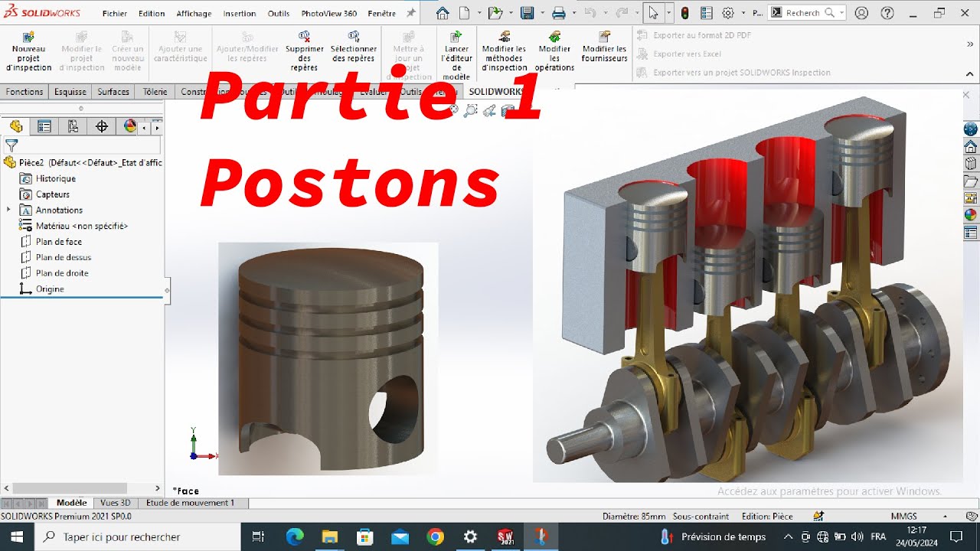Open the Affichage menu
The height and width of the screenshot is (551, 980).
coord(194,13)
